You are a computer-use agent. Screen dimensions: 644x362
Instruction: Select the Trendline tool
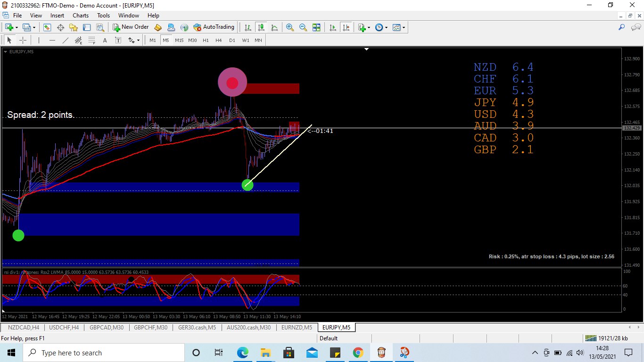(66, 40)
